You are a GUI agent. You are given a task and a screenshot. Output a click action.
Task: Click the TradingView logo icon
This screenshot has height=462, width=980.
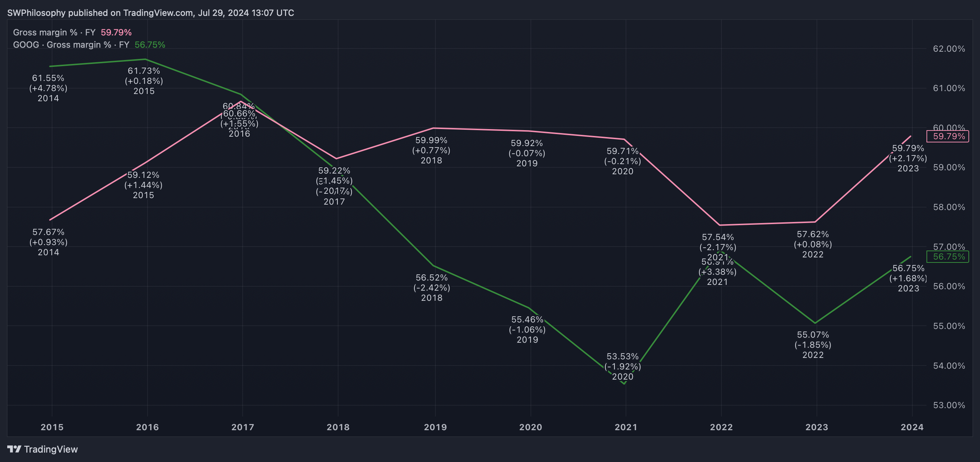tap(14, 449)
